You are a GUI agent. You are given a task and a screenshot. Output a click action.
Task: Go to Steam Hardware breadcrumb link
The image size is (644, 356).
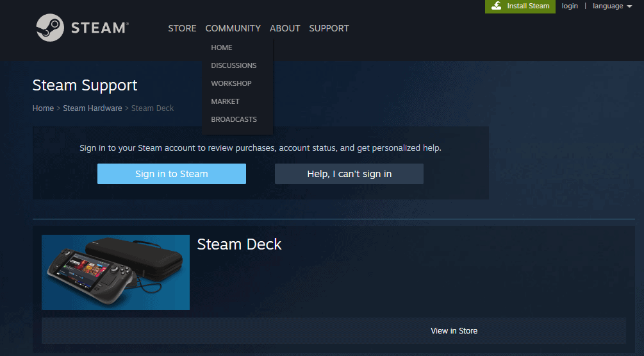(x=92, y=108)
